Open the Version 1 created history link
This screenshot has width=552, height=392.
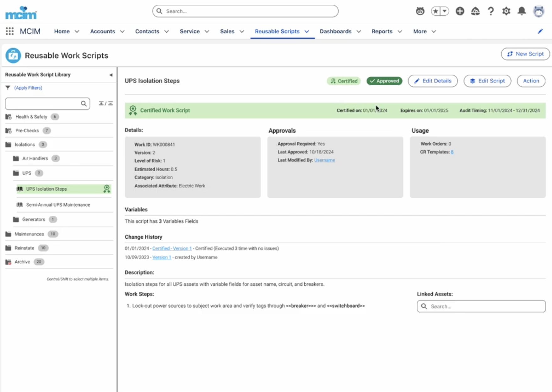tap(162, 257)
